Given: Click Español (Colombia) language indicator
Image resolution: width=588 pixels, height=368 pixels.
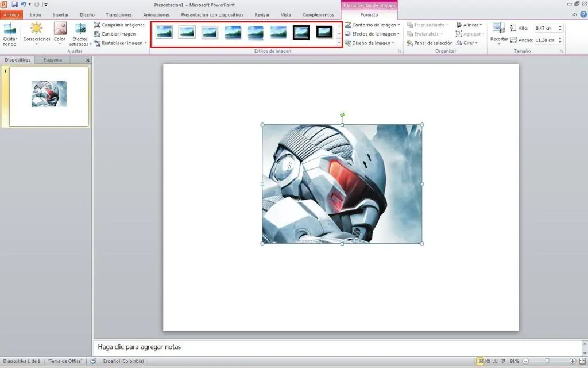Looking at the screenshot, I should coord(123,361).
